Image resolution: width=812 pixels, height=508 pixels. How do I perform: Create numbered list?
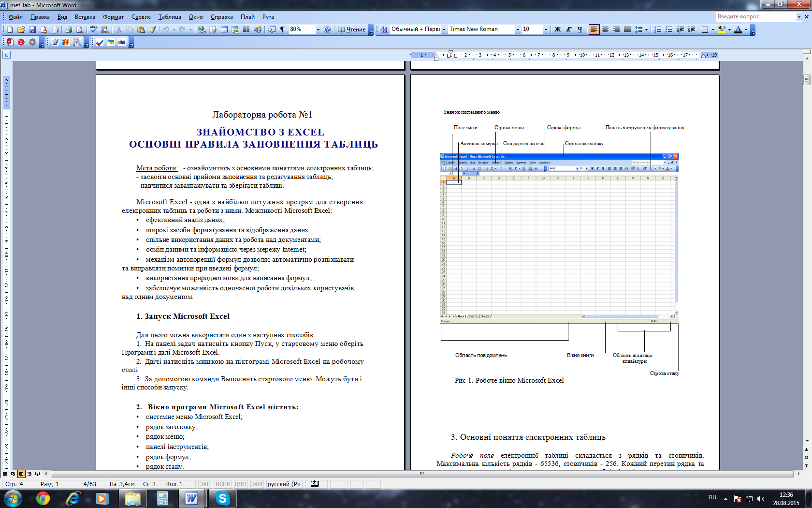click(658, 30)
